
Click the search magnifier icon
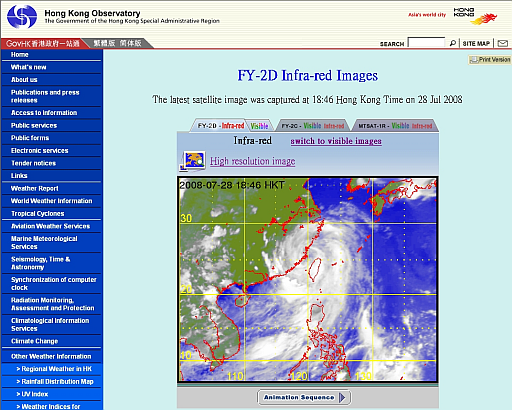(453, 43)
